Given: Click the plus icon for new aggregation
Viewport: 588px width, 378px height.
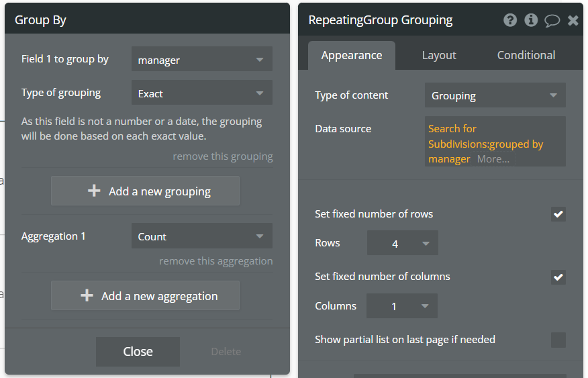Looking at the screenshot, I should (87, 296).
